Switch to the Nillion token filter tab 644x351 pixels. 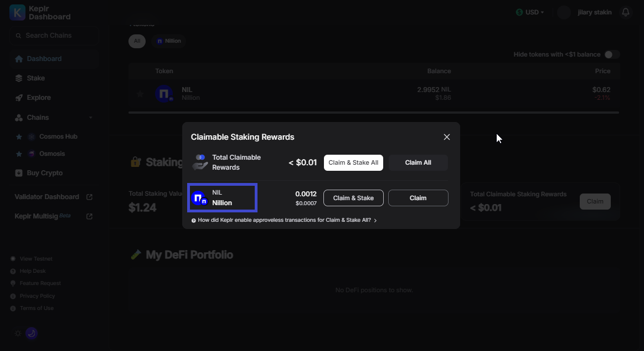pos(168,40)
